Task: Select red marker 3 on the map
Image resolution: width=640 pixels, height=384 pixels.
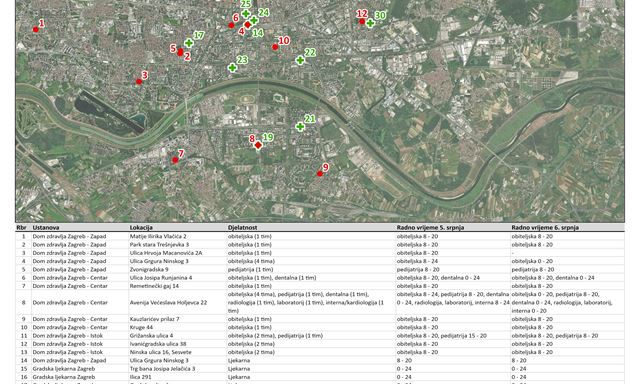Action: (x=139, y=82)
